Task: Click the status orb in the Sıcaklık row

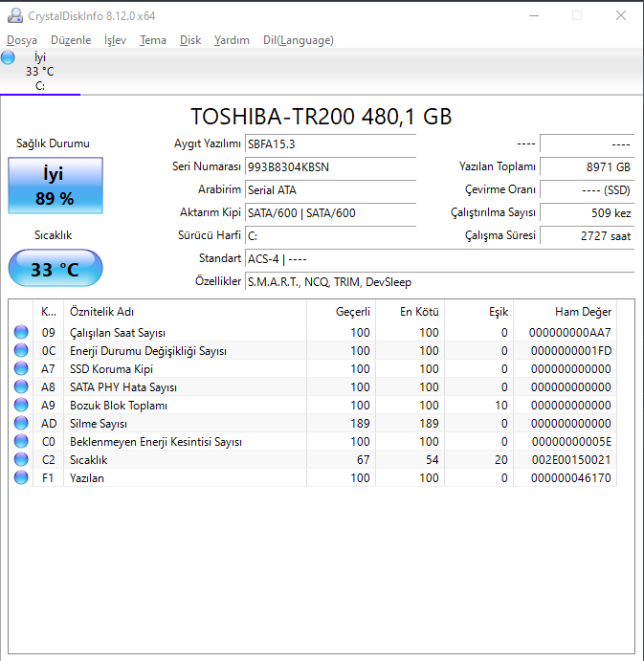Action: (x=21, y=460)
